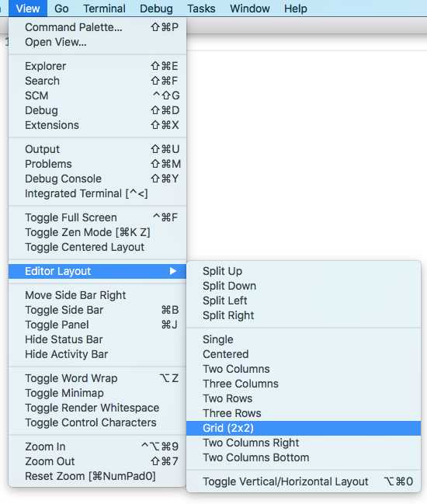Open the Command Palette menu entry

coord(97,27)
